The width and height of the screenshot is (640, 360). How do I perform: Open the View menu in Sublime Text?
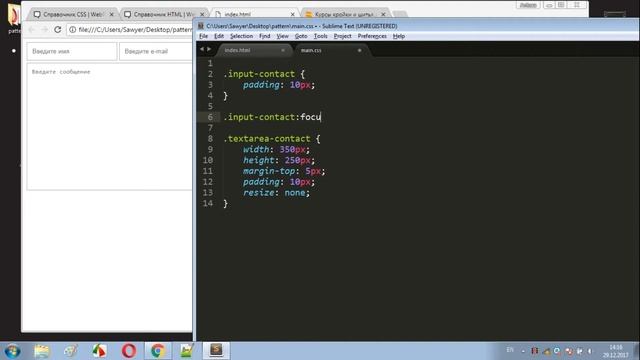click(282, 36)
